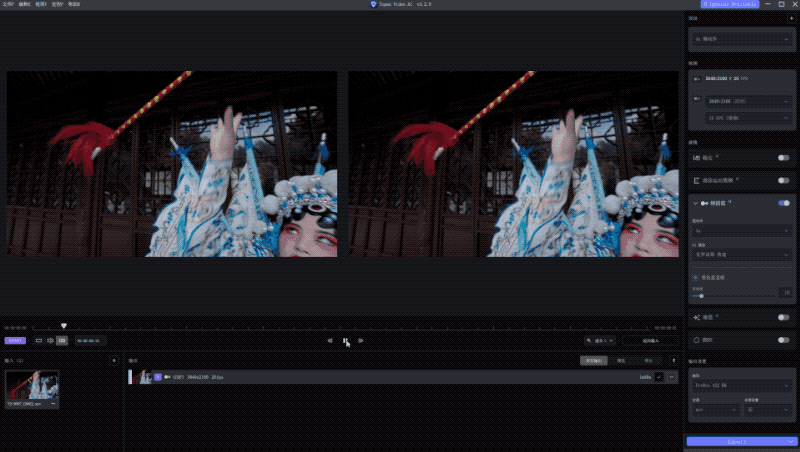The image size is (800, 452).
Task: Adjust the slow motion slider handle
Action: pos(702,296)
